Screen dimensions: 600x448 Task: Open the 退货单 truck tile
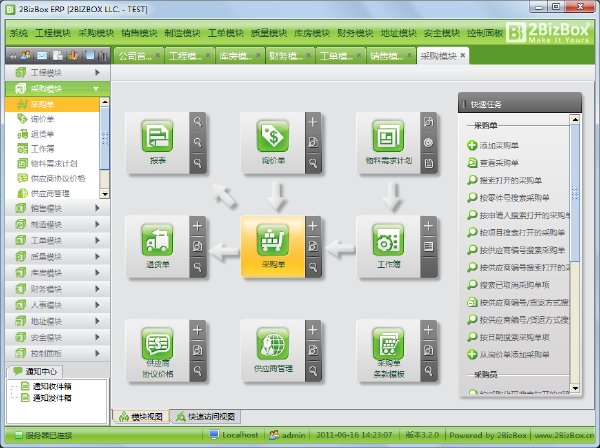tap(157, 246)
